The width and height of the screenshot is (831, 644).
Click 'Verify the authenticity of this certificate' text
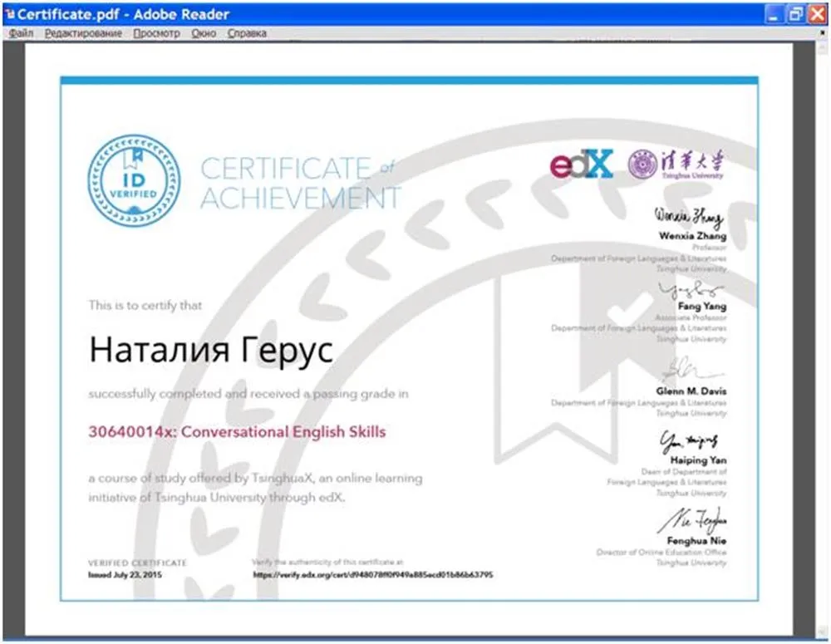coord(327,562)
